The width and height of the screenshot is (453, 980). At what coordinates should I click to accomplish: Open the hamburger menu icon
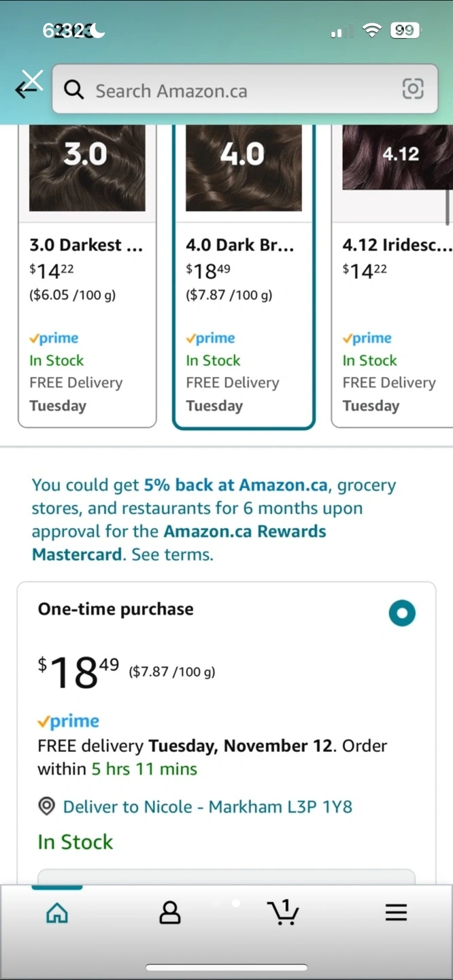click(x=396, y=913)
